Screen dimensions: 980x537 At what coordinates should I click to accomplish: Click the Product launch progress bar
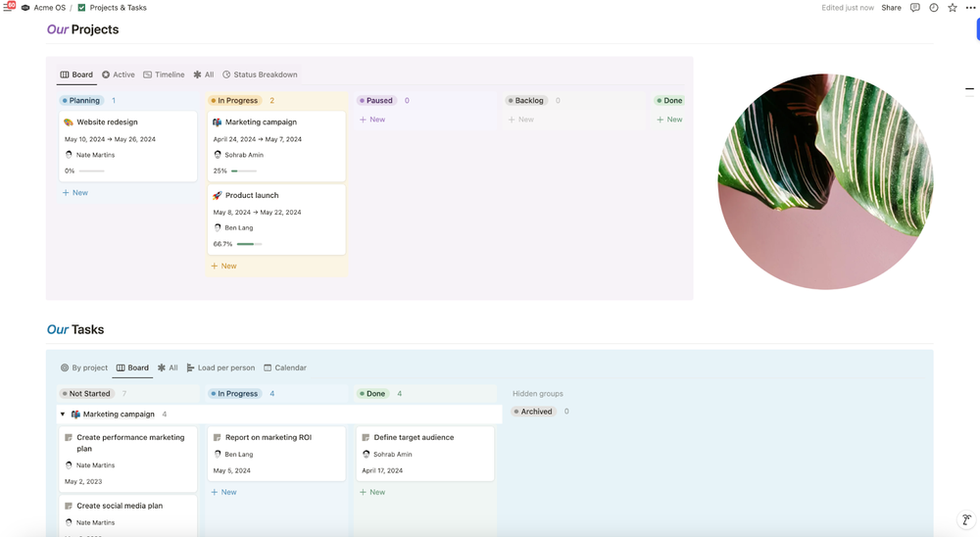tap(249, 244)
